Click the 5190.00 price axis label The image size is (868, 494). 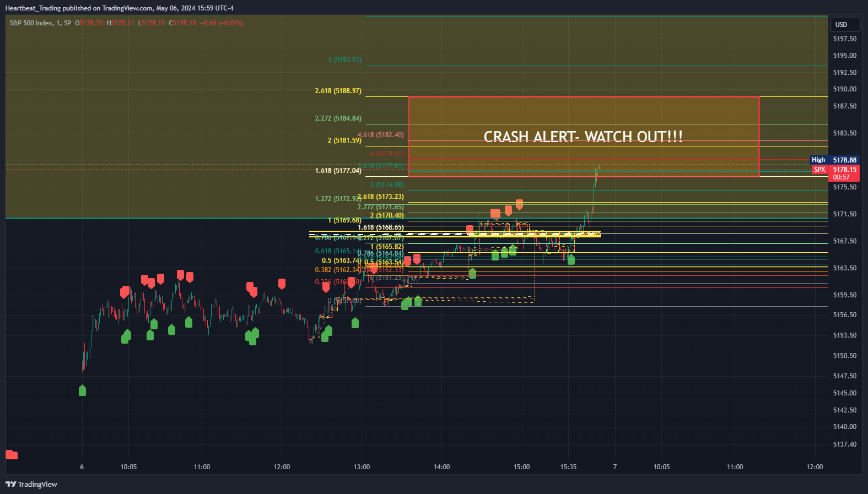tap(845, 89)
